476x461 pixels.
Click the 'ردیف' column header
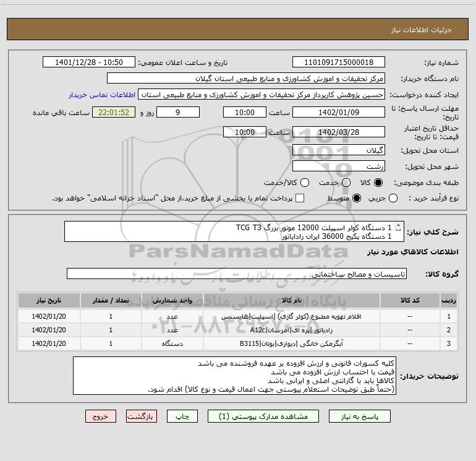click(449, 300)
